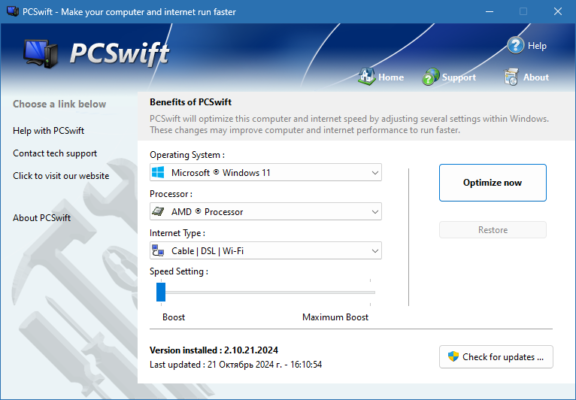The width and height of the screenshot is (576, 400).
Task: Click to visit our website link
Action: (61, 176)
